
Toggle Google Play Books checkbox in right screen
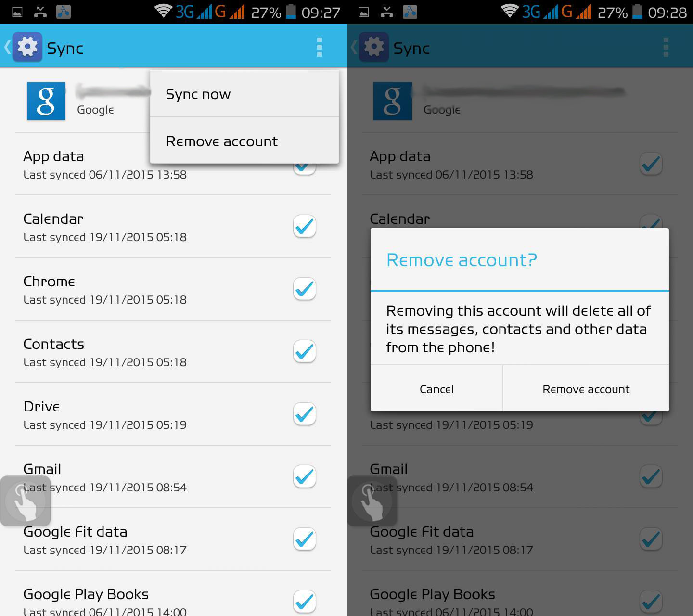click(651, 602)
